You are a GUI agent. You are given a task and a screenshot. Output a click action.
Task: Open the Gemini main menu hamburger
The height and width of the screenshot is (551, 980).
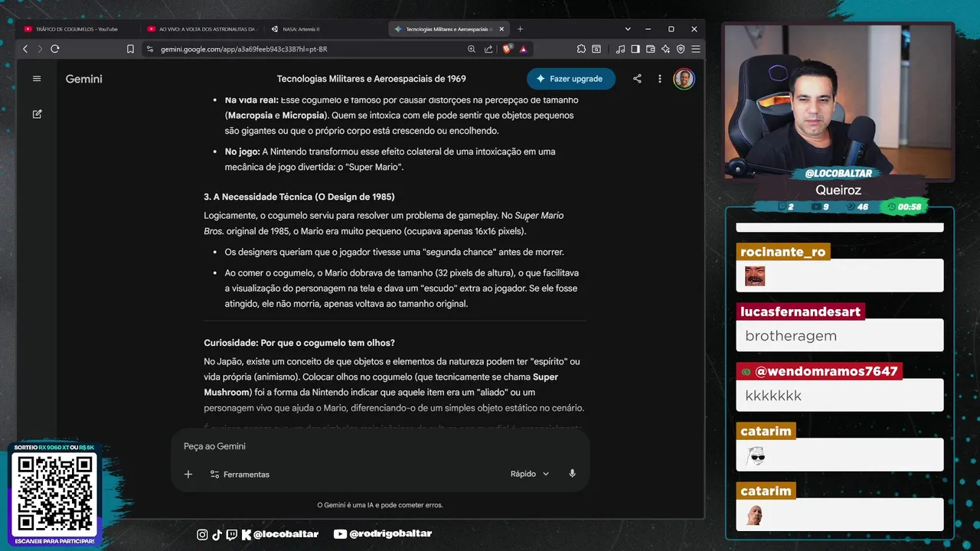click(37, 79)
